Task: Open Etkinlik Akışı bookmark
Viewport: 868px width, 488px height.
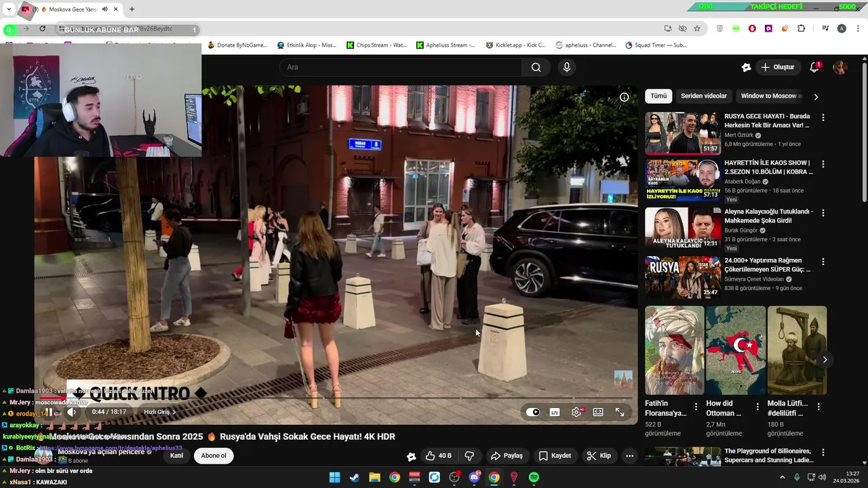Action: coord(307,45)
